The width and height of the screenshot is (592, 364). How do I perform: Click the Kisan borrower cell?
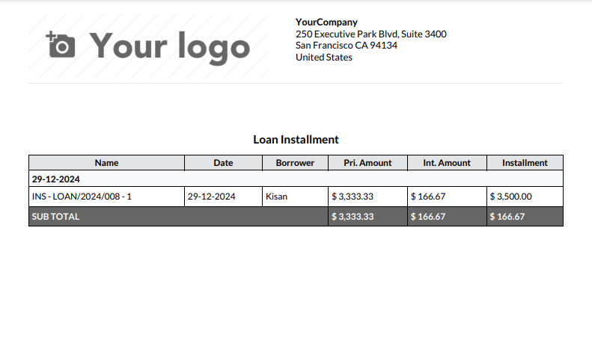295,197
